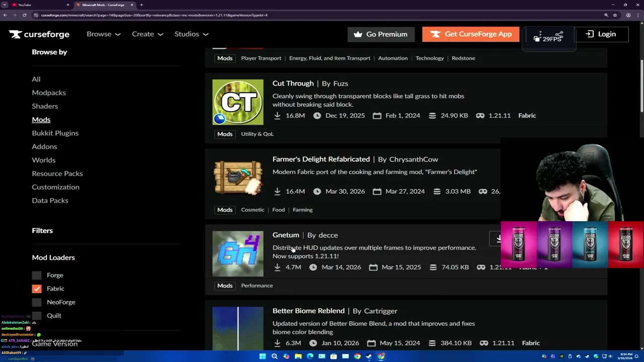Expand the Studios dropdown menu
The height and width of the screenshot is (362, 644).
pos(191,34)
